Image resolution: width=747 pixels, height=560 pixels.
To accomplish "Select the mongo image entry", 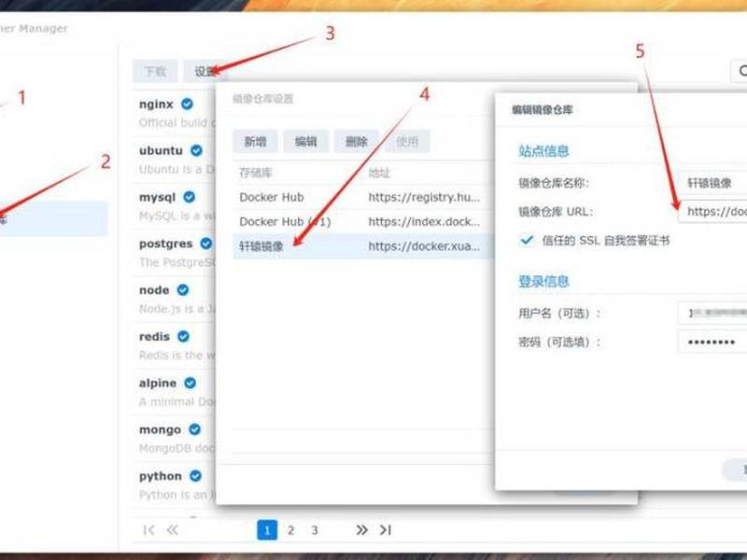I will 175,439.
